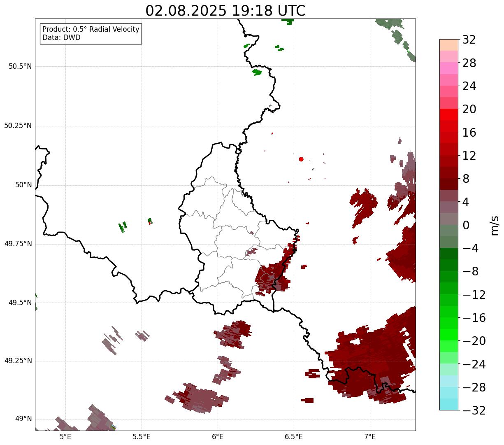Viewport: 504px width, 445px height.
Task: Click the cyan bottom colorbar segment
Action: 449,404
